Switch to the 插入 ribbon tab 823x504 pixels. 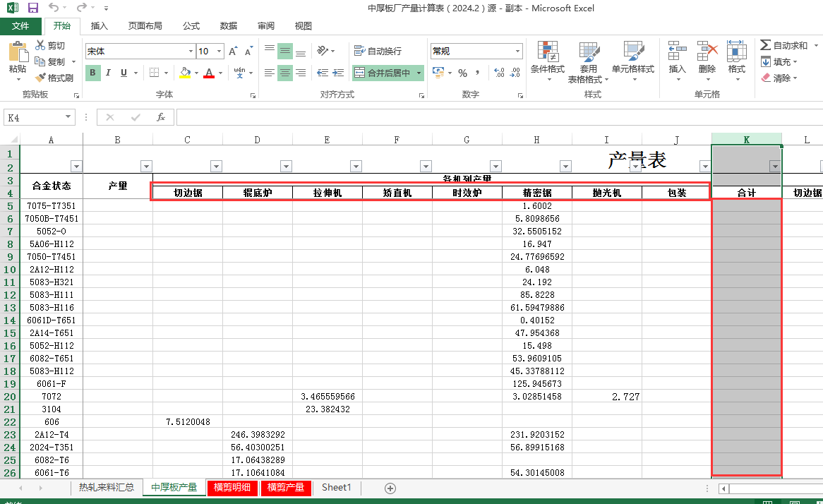[x=100, y=26]
